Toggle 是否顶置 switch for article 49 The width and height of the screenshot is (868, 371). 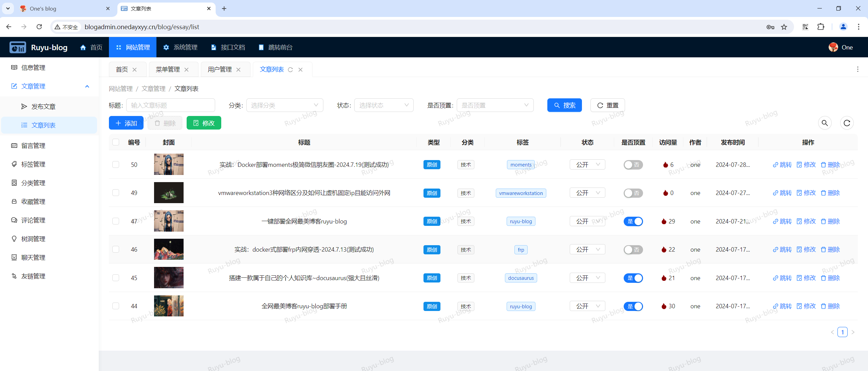(633, 193)
